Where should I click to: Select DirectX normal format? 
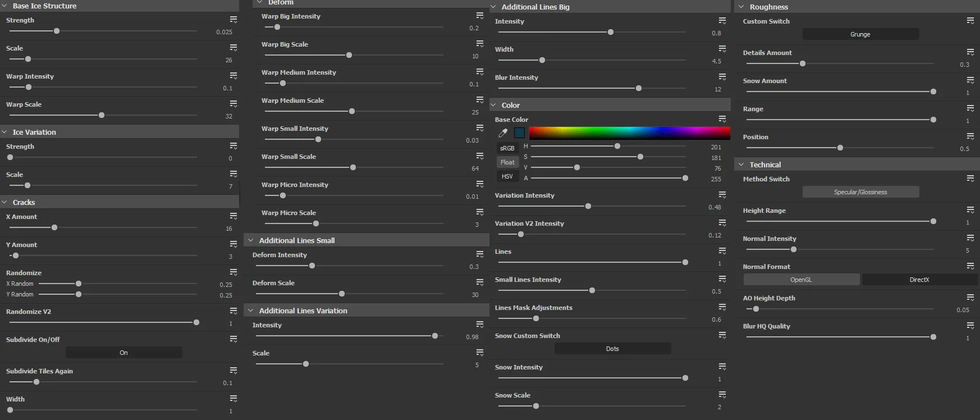919,280
